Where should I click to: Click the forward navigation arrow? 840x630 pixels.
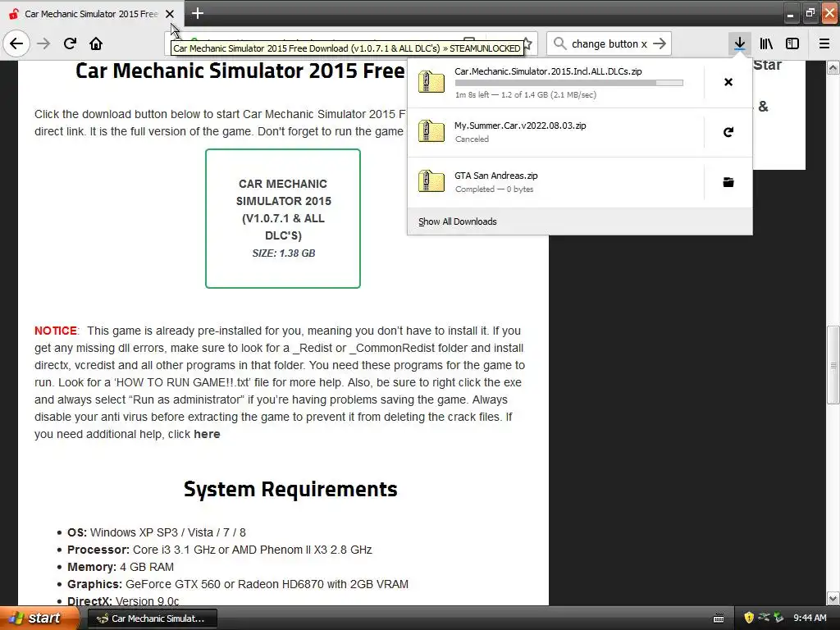pyautogui.click(x=43, y=43)
